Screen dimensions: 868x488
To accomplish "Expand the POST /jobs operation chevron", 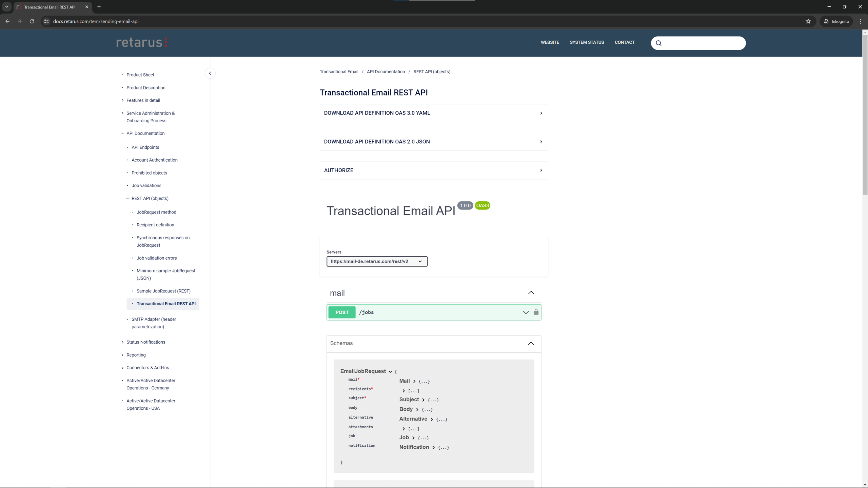I will tap(526, 312).
